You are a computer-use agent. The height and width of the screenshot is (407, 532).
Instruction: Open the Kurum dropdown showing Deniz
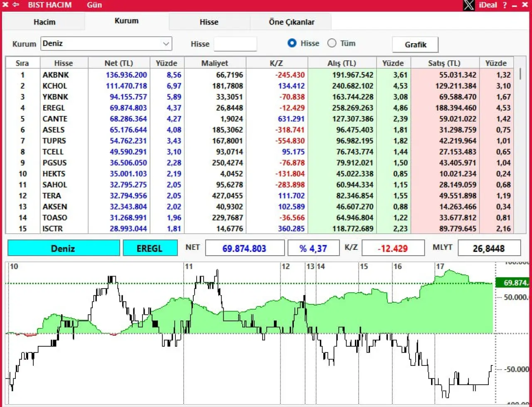pos(166,44)
